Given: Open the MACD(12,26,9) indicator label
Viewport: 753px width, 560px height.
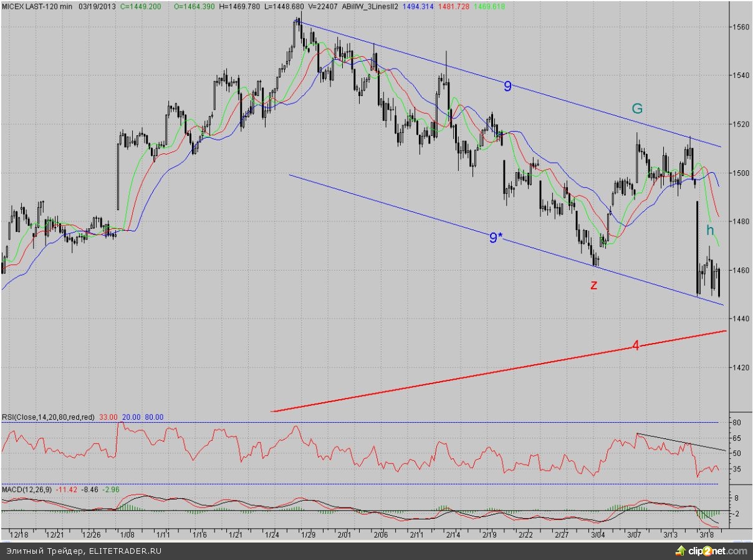Looking at the screenshot, I should point(27,490).
